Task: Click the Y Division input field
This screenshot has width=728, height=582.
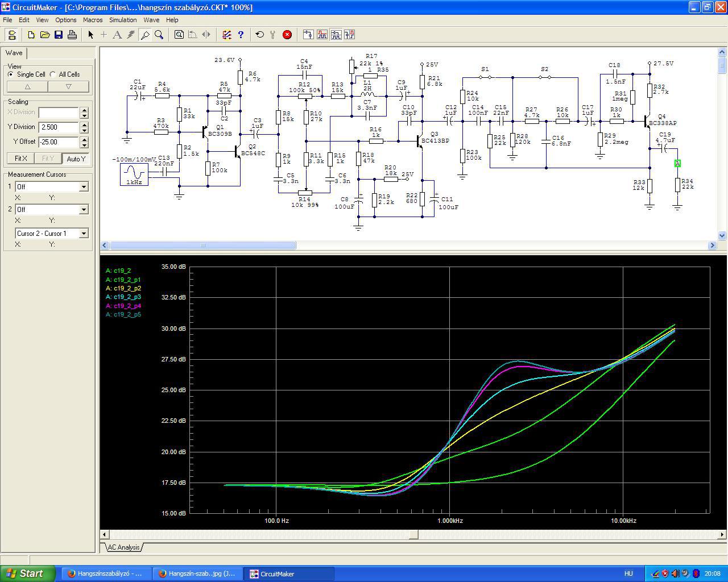Action: tap(59, 127)
